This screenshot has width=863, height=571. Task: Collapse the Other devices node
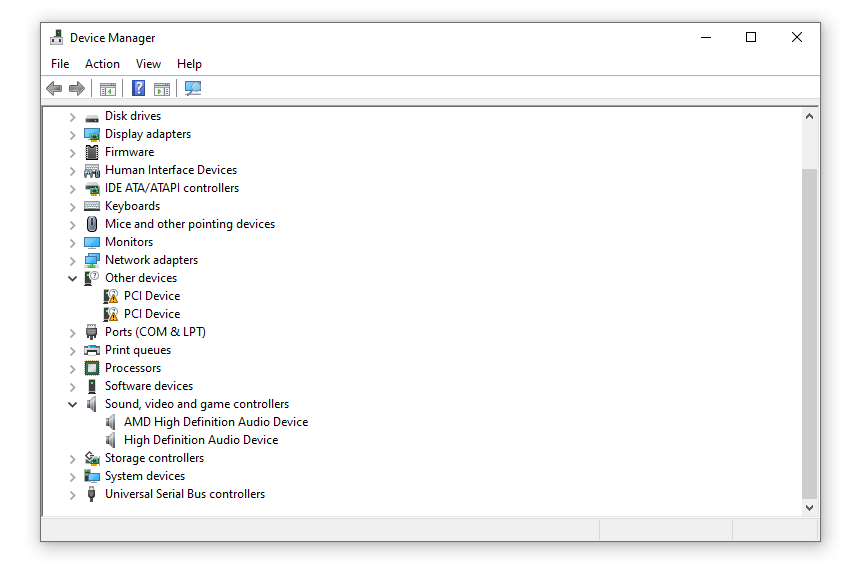coord(73,279)
